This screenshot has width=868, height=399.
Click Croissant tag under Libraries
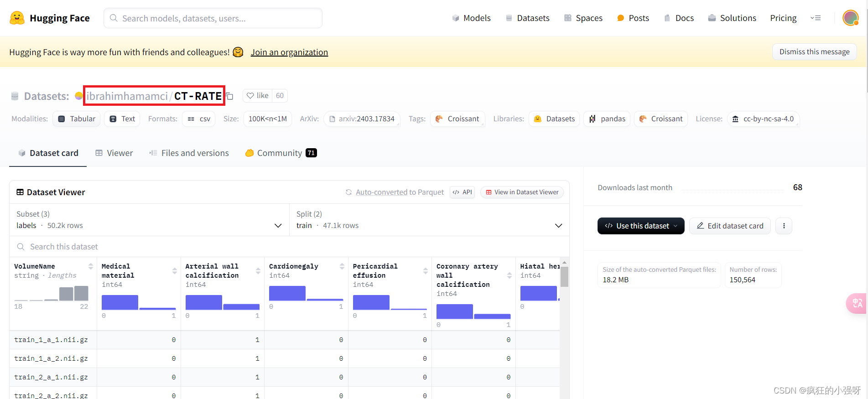pos(661,119)
